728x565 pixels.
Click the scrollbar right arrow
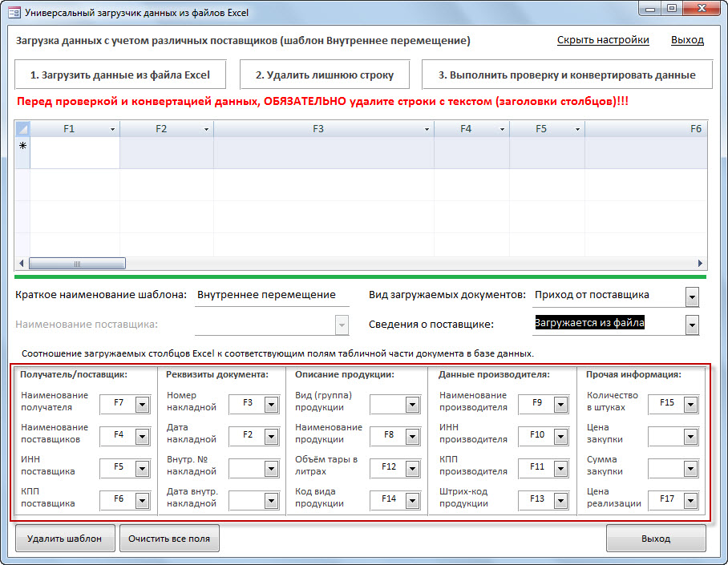[700, 264]
